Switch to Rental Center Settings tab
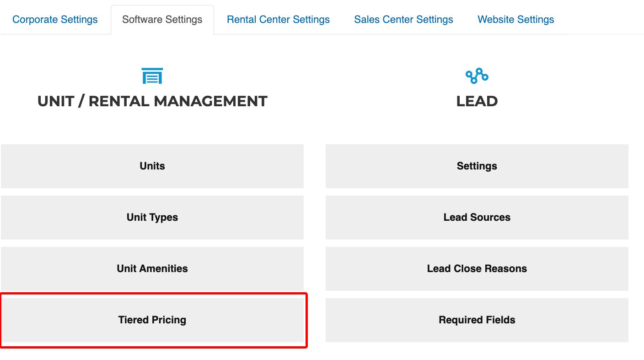Screen dimensions: 644x360 pyautogui.click(x=278, y=20)
